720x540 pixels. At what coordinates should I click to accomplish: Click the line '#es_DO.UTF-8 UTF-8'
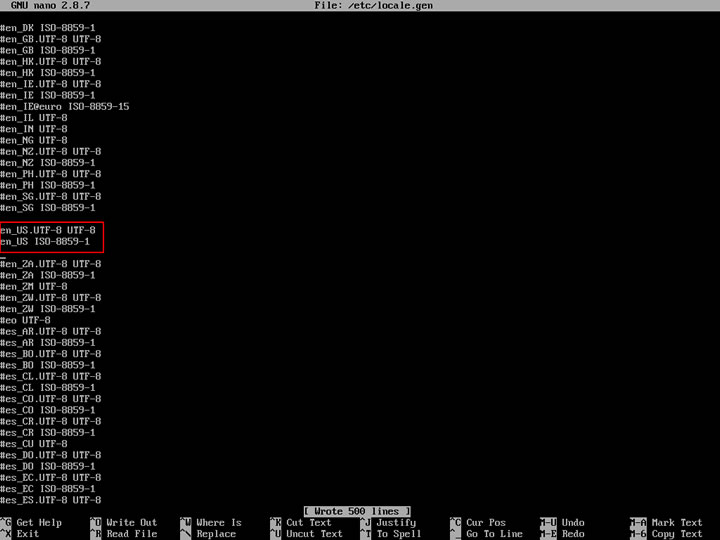coord(51,456)
